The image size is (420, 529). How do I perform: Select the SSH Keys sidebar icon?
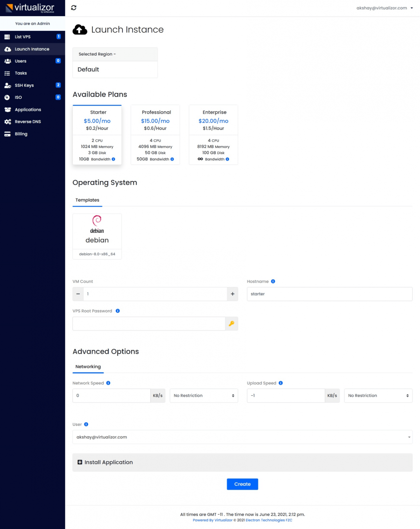8,85
